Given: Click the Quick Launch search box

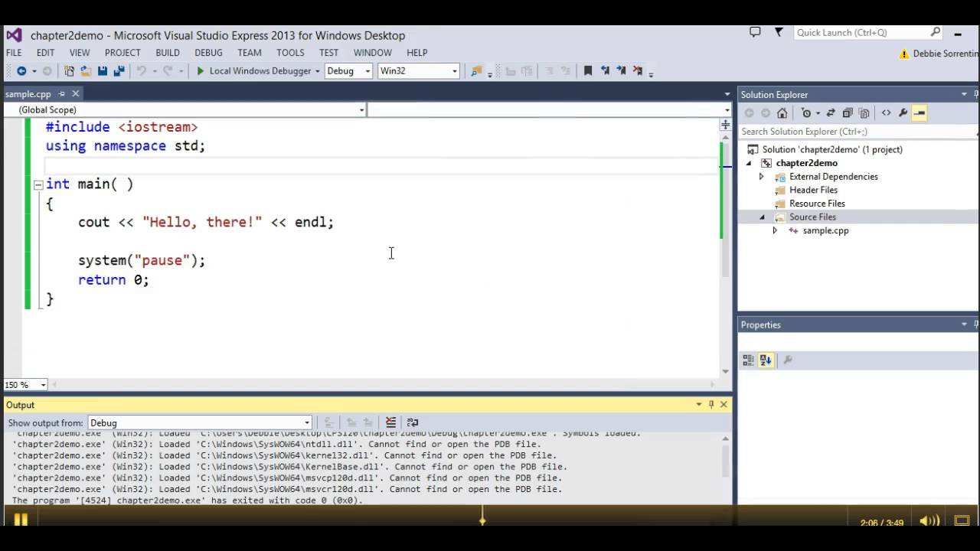Looking at the screenshot, I should click(x=861, y=33).
